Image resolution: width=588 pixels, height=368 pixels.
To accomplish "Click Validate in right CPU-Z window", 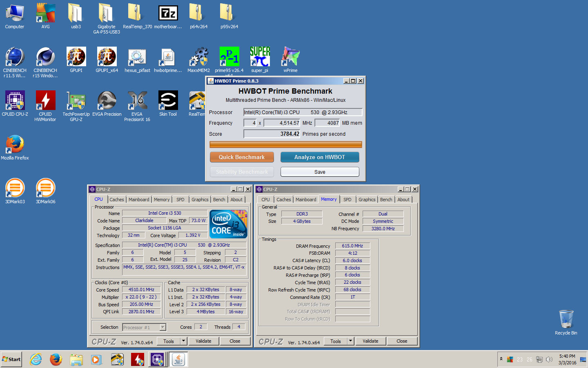I will [x=370, y=341].
